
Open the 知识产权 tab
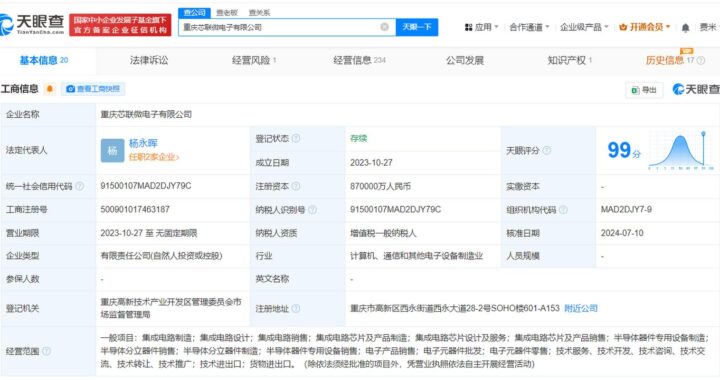(569, 61)
